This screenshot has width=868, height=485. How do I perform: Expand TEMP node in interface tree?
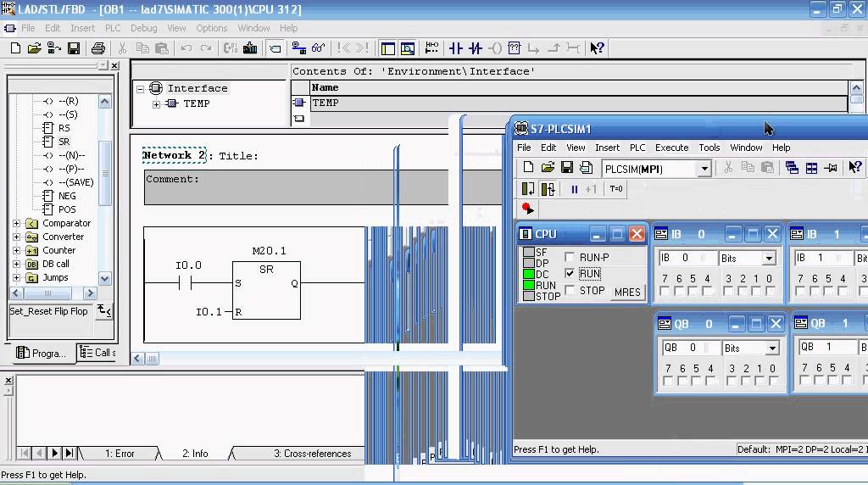tap(157, 104)
